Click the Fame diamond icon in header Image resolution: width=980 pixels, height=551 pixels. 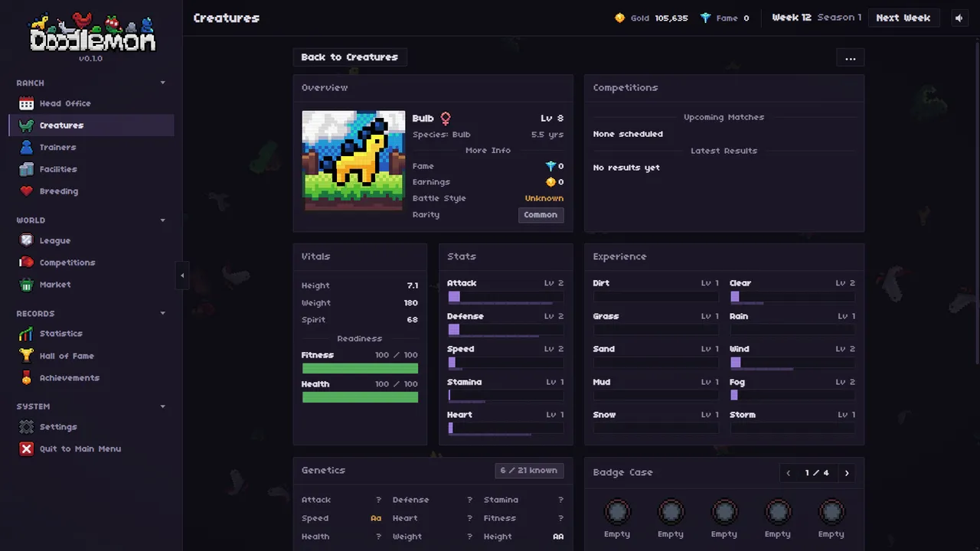[706, 18]
